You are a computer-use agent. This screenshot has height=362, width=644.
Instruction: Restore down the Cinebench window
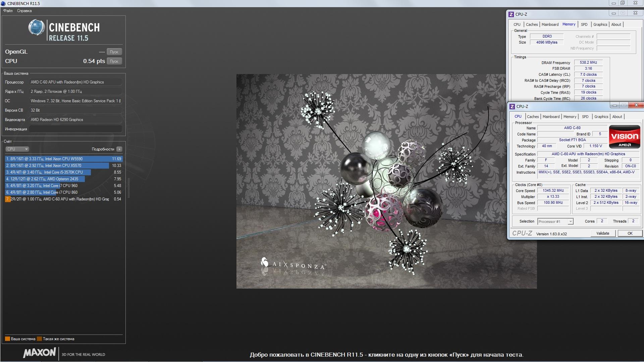click(623, 3)
